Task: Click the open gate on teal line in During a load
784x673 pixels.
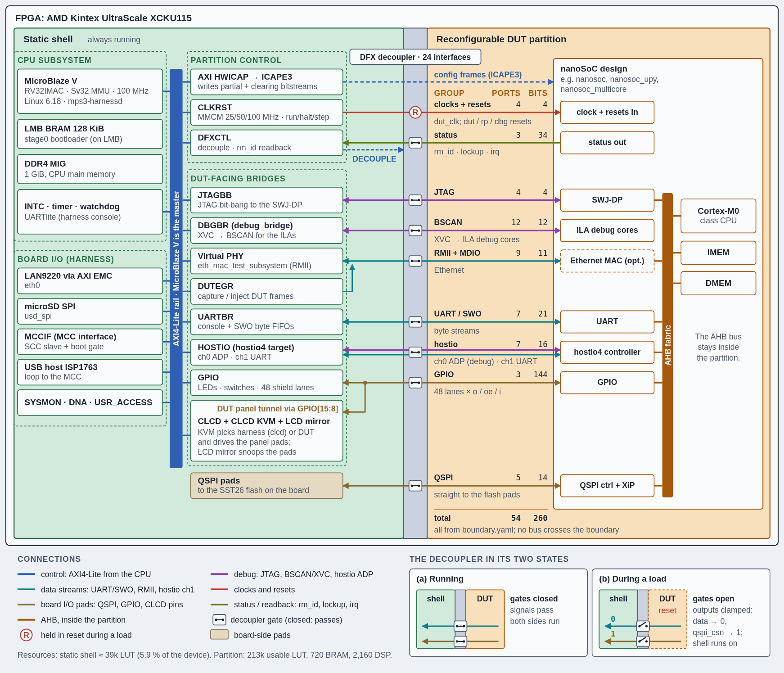Action: [643, 626]
